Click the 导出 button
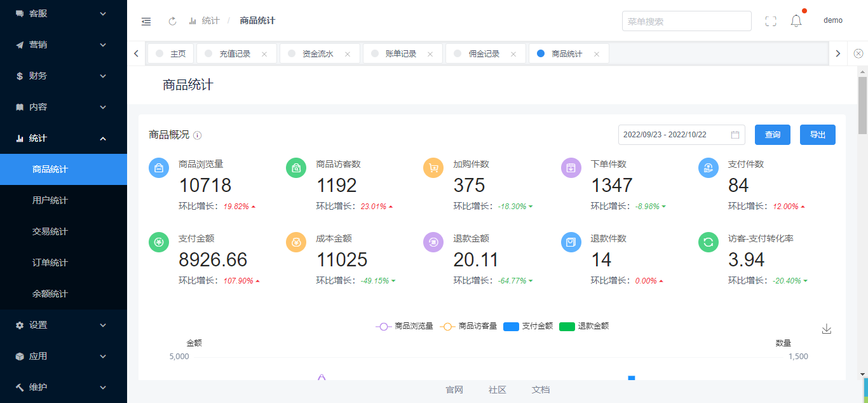Screen dimensions: 868x403 tap(817, 135)
